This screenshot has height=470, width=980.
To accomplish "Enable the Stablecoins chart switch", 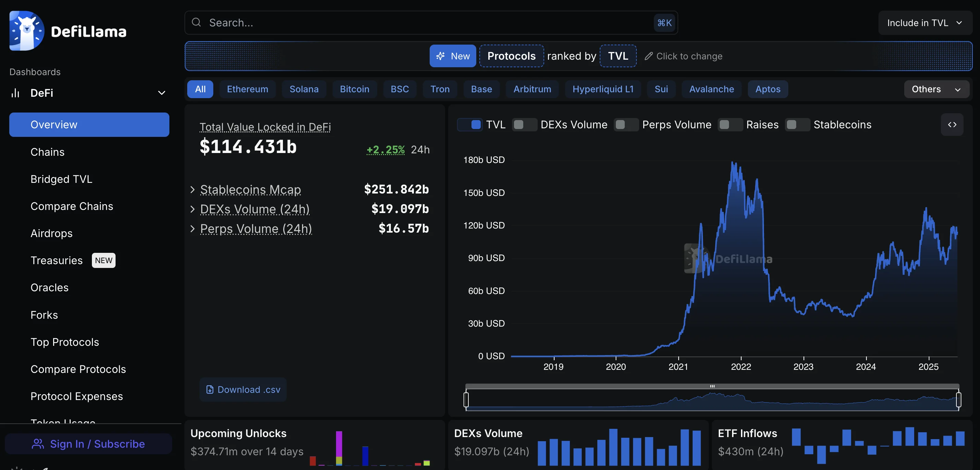I will (797, 125).
